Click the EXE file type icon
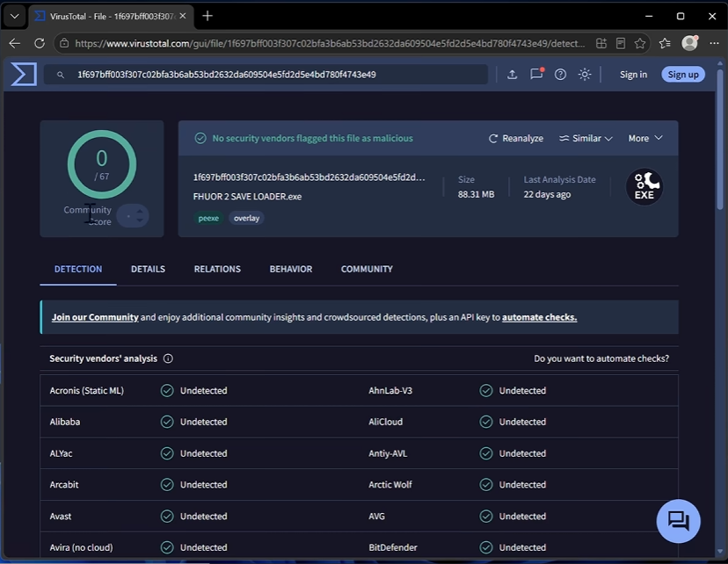728x564 pixels. [x=644, y=187]
